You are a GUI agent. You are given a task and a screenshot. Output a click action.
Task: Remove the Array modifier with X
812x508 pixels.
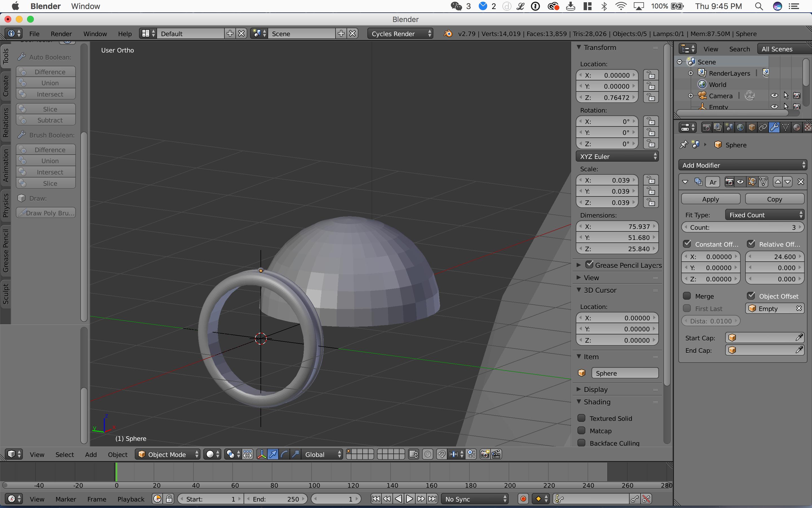point(801,182)
